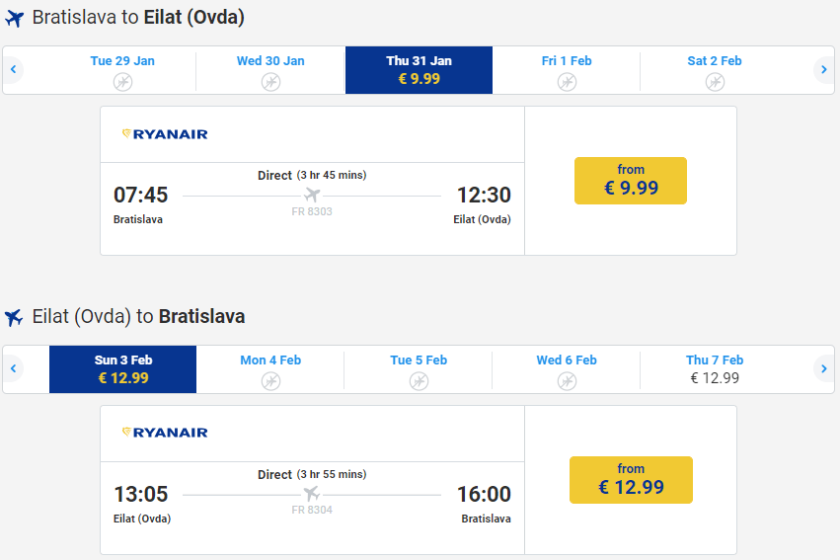
Task: Click the no-flight icon under Sat 2 Feb
Action: [714, 81]
